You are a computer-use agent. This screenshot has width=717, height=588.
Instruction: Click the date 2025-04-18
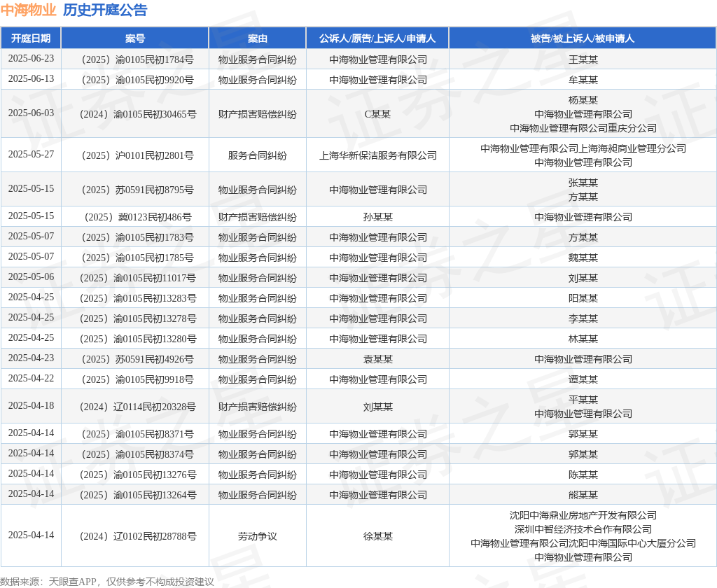pos(31,405)
